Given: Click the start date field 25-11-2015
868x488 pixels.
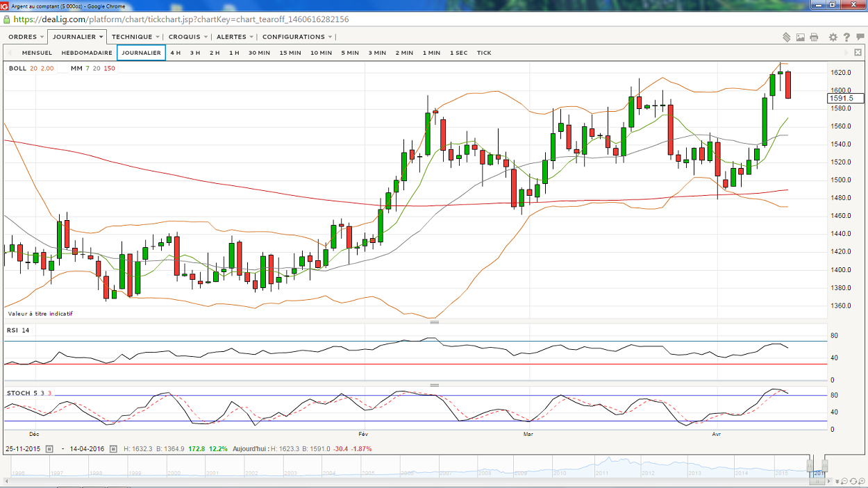Looking at the screenshot, I should 24,449.
